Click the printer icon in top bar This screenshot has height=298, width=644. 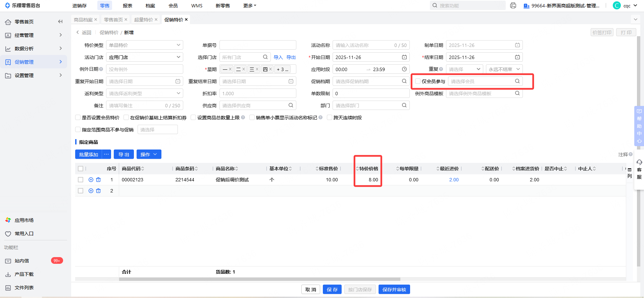tap(513, 6)
